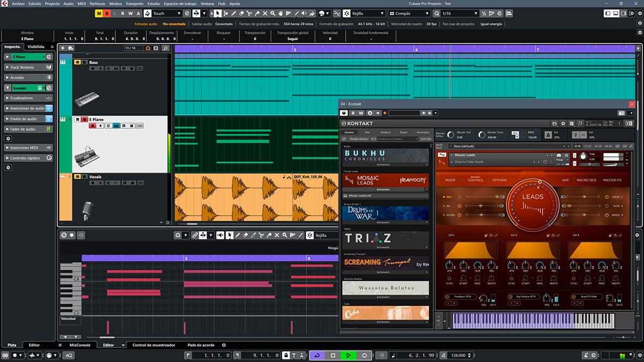Toggle record enable on E Piano track
Viewport: 644px width, 362px height.
[x=92, y=125]
